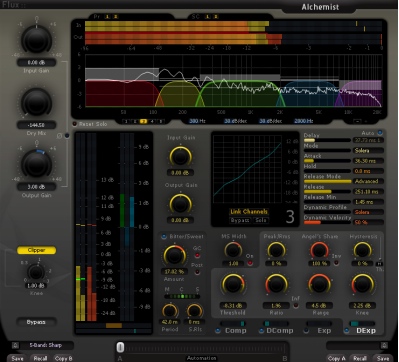Click the Dry Mix knob

click(x=36, y=103)
